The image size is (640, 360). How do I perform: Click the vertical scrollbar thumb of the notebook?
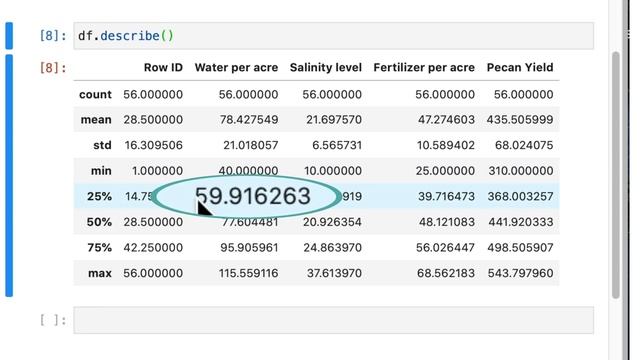616,175
